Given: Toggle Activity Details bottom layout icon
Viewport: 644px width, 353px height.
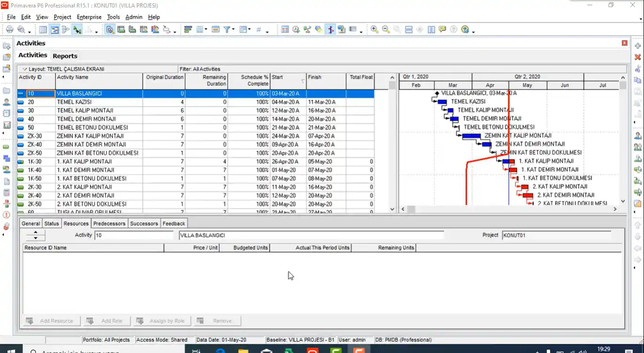Looking at the screenshot, I should [x=110, y=30].
